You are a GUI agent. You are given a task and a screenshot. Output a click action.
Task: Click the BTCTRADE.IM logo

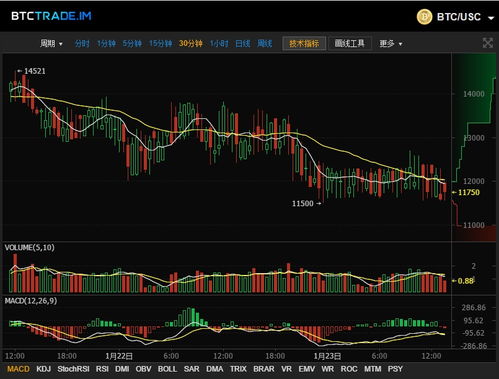(x=51, y=16)
